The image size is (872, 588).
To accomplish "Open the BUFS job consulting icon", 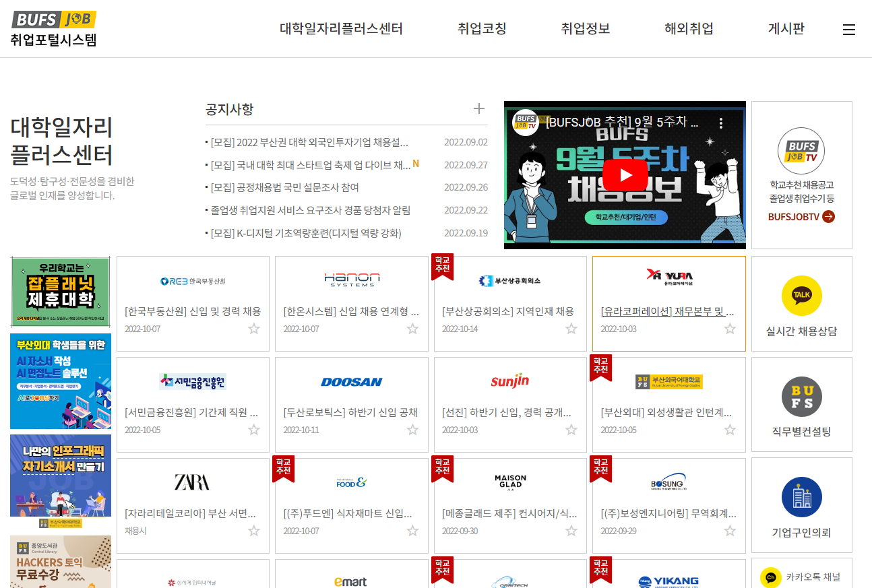I will coord(801,397).
